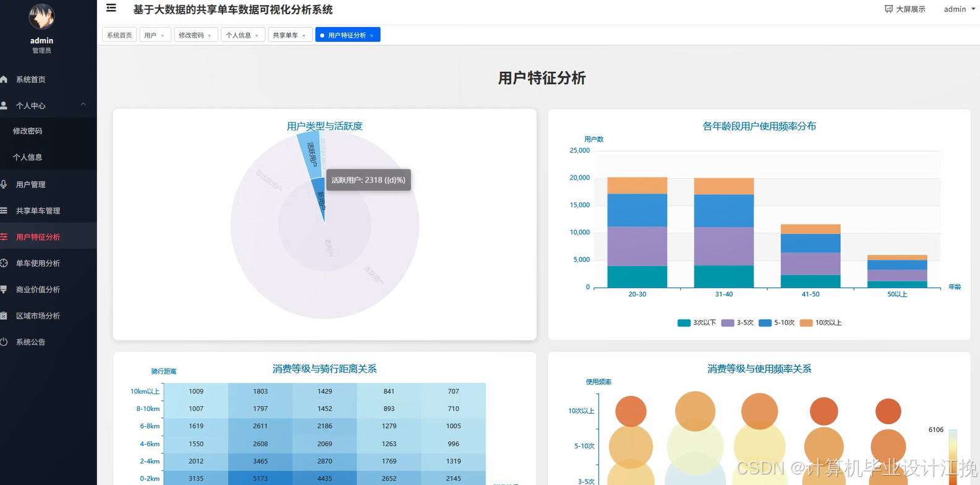980x485 pixels.
Task: Click the 大屏展示 link
Action: 905,9
